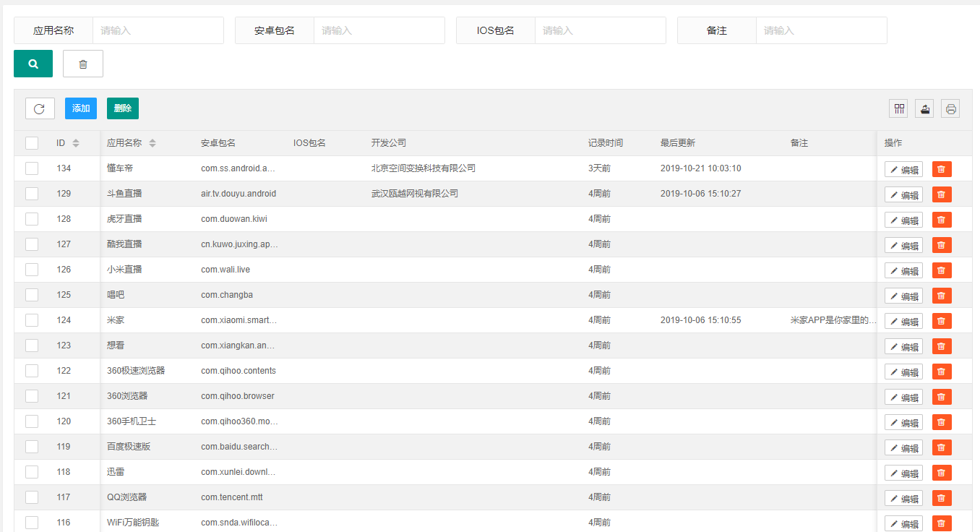Click the green search magnifier button
The height and width of the screenshot is (532, 980).
(x=33, y=64)
